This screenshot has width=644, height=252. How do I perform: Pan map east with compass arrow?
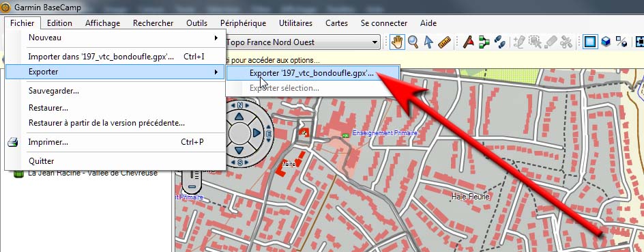pos(257,132)
